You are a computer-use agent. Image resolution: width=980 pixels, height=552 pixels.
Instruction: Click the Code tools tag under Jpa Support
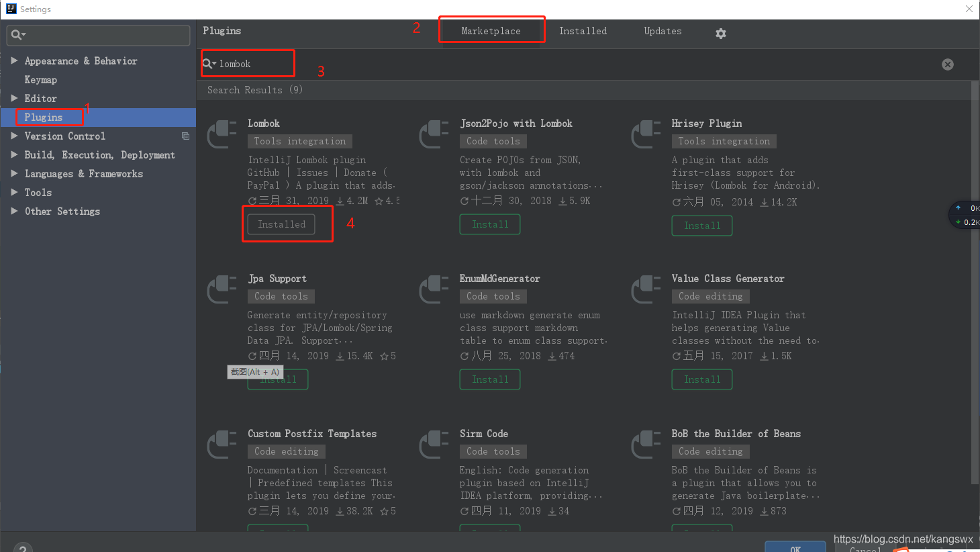tap(281, 296)
